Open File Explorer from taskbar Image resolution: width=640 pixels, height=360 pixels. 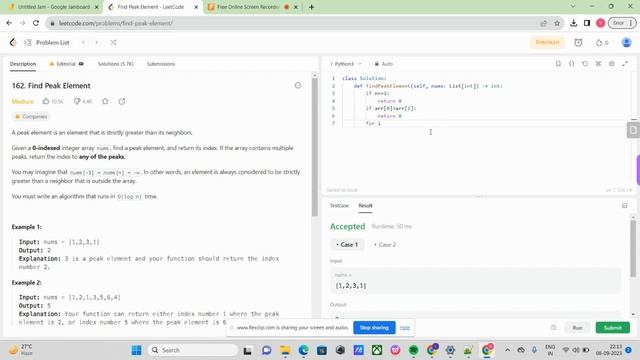[285, 350]
